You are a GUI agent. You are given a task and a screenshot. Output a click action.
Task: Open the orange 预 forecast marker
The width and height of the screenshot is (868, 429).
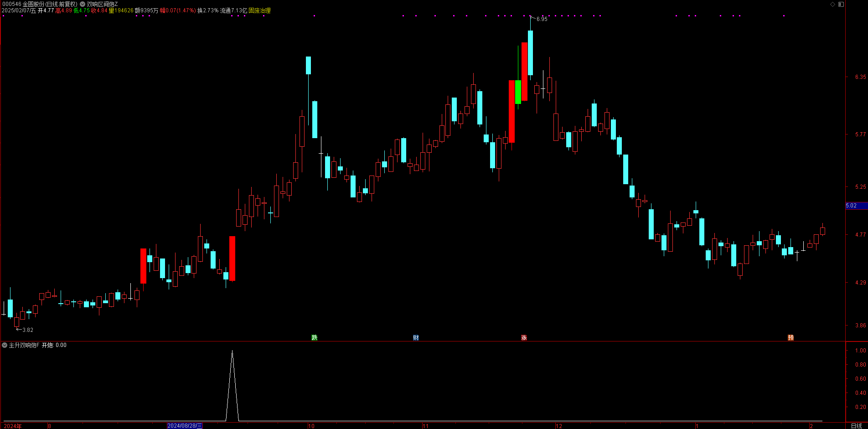(x=790, y=337)
